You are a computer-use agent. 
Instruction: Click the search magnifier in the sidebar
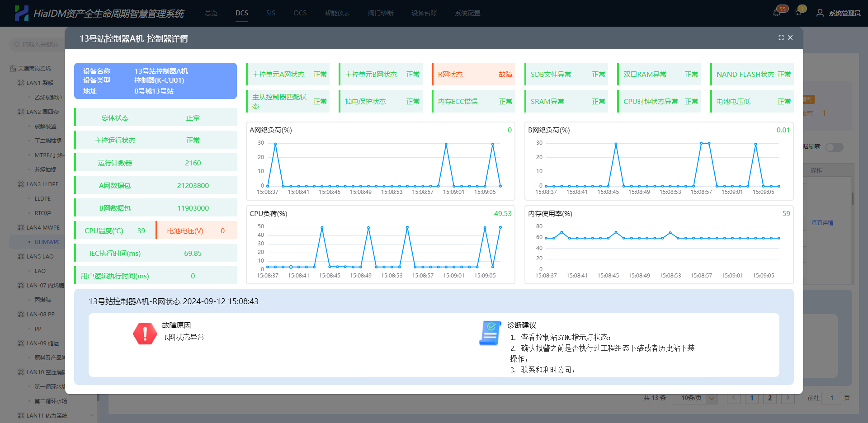tap(16, 44)
